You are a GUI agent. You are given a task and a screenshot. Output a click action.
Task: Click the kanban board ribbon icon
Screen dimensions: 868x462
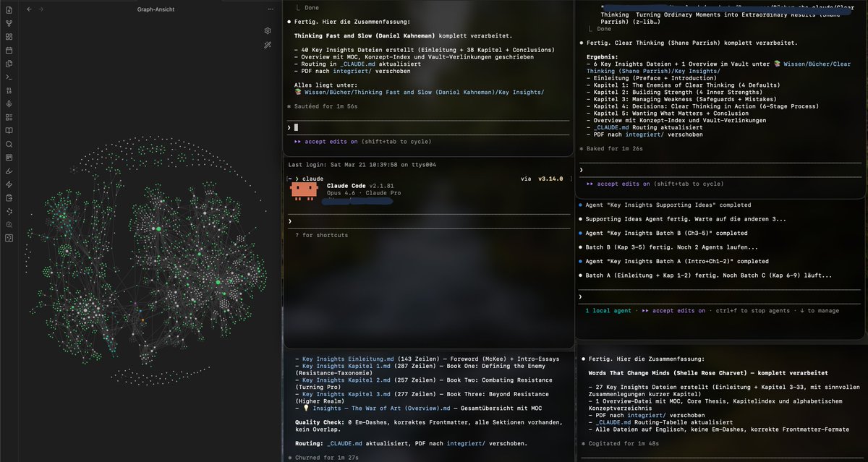pos(9,157)
